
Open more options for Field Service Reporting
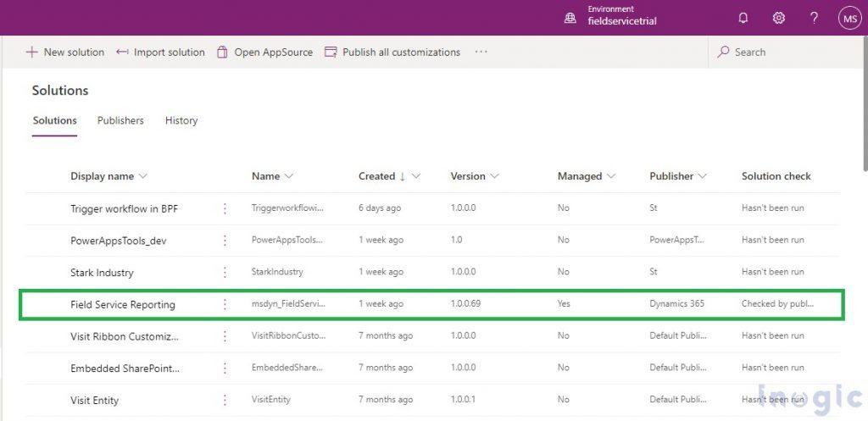(225, 304)
